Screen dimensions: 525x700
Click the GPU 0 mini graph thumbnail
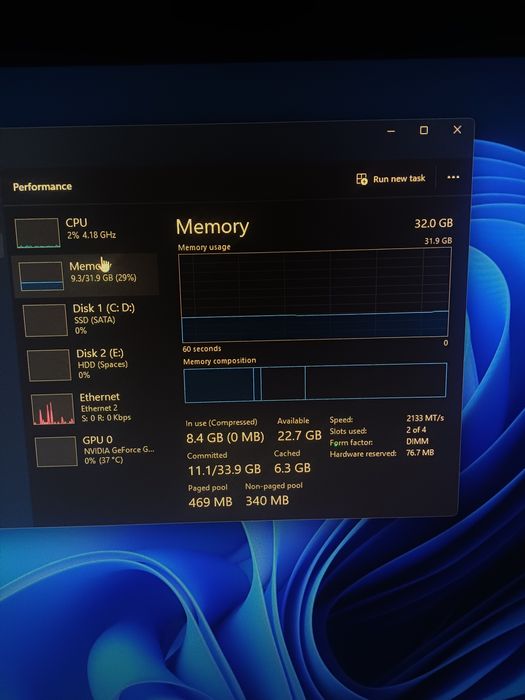click(x=56, y=451)
